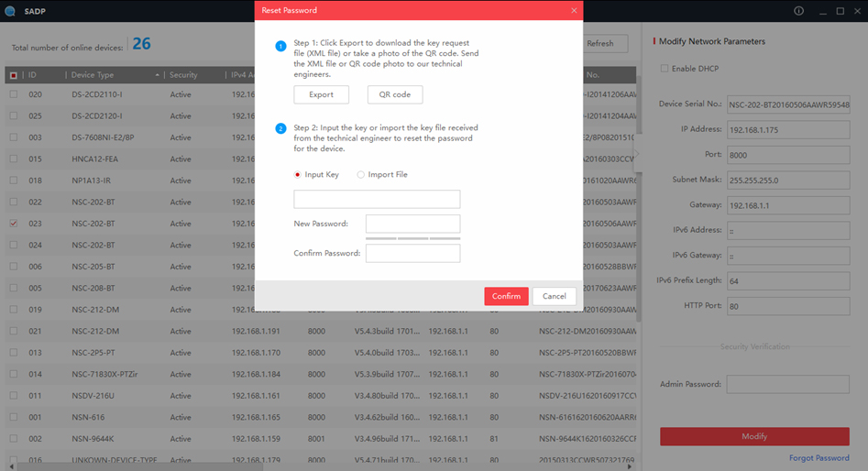Viewport: 868px width, 471px height.
Task: Open the Forgot Password link
Action: 819,458
